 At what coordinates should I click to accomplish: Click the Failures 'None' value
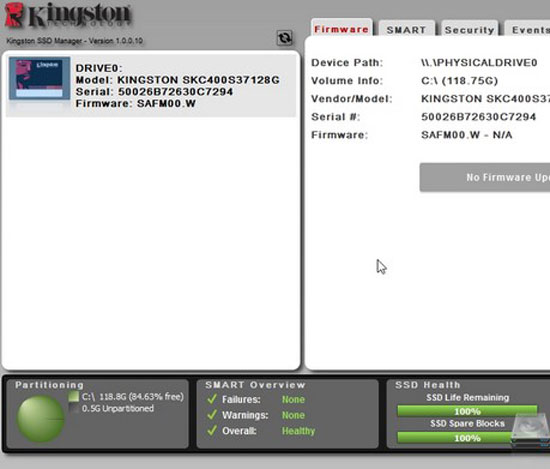(293, 399)
